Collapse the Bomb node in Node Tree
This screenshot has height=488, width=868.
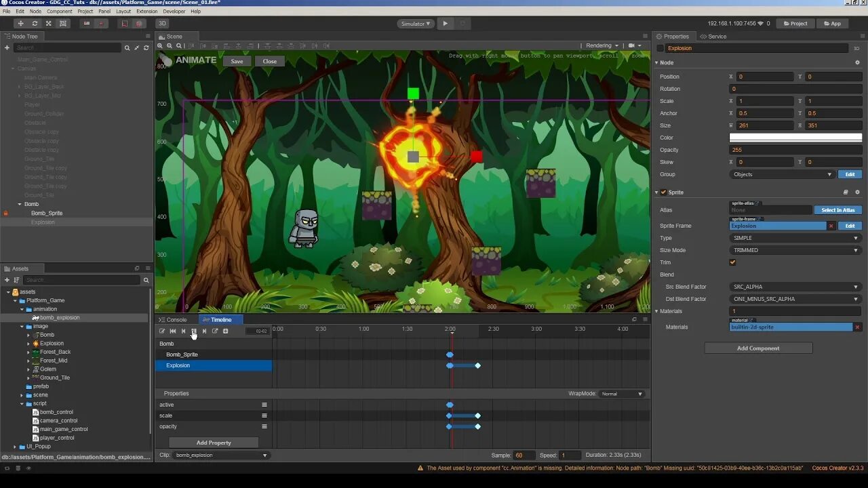20,204
